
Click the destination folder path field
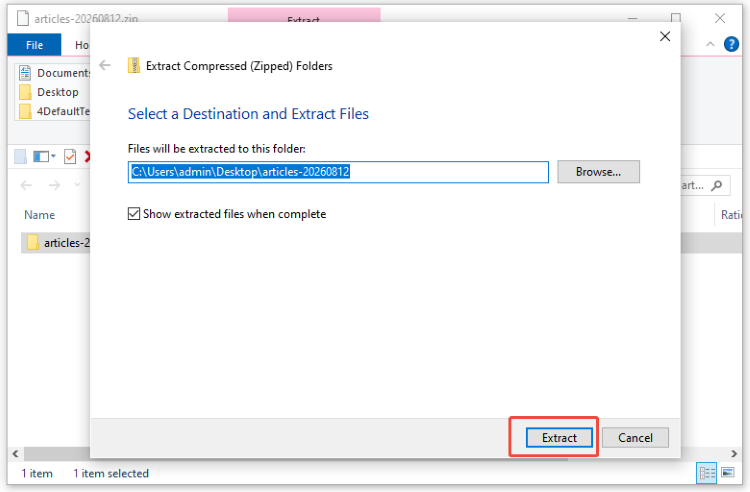(x=338, y=172)
